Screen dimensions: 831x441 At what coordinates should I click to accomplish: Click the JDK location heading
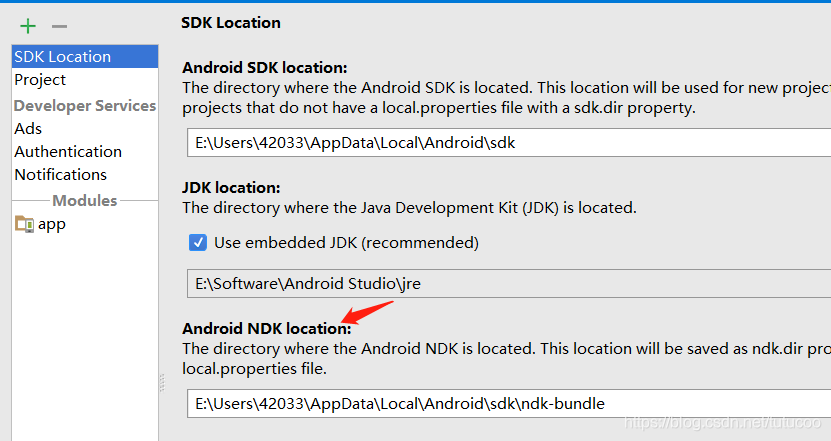(x=232, y=188)
